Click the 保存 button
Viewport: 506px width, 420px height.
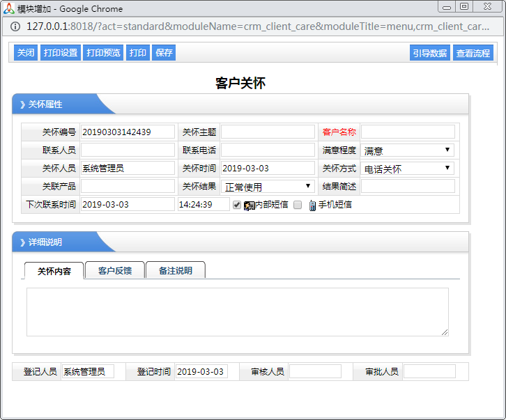pyautogui.click(x=164, y=53)
